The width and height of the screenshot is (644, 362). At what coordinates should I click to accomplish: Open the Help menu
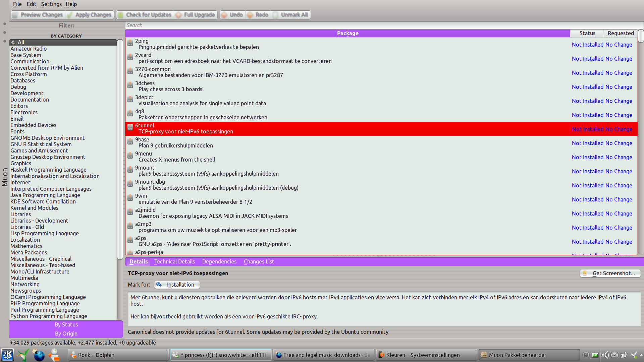pos(71,4)
